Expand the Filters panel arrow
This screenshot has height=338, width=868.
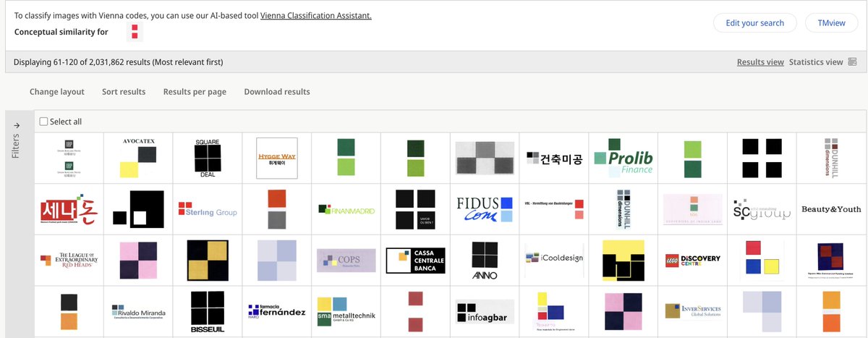click(x=17, y=124)
